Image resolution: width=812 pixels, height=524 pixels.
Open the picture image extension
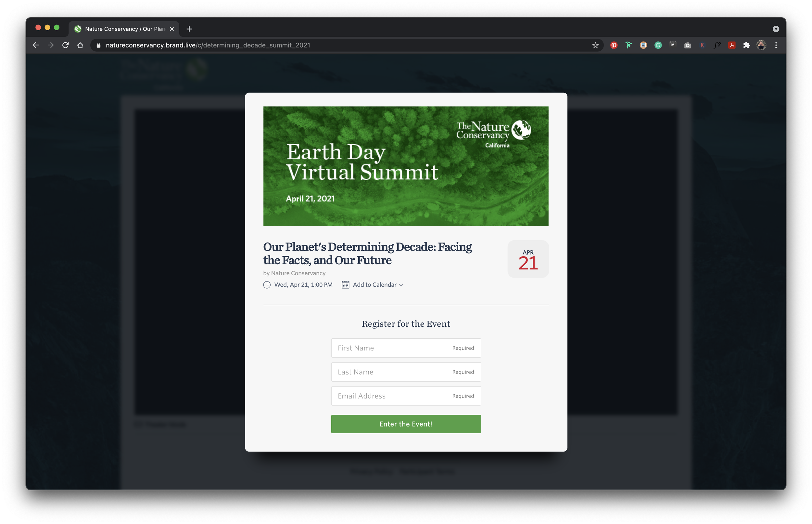(x=643, y=45)
